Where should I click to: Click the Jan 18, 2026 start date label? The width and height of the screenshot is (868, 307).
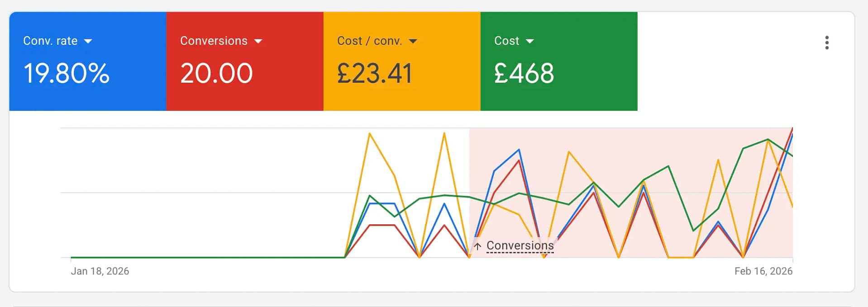(100, 271)
